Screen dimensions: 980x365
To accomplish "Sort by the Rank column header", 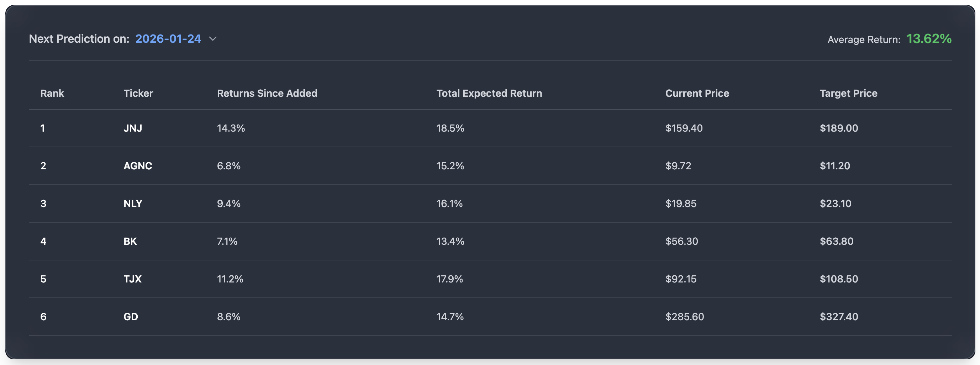I will (x=52, y=93).
